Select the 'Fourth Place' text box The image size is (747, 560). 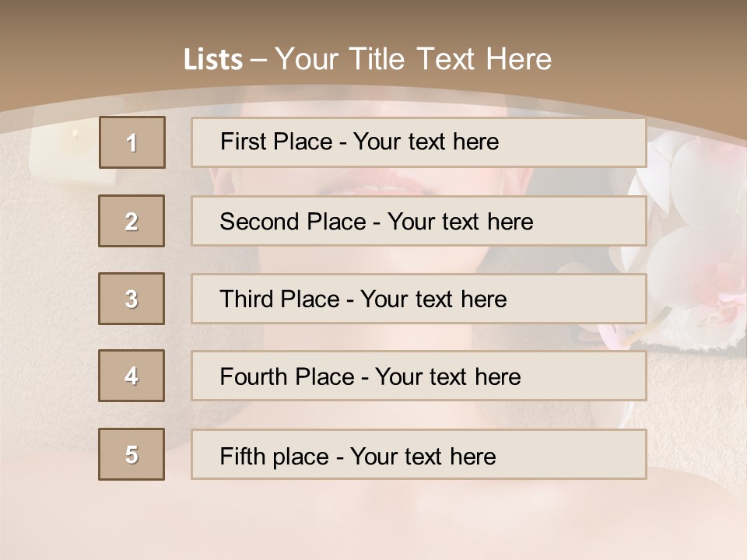pos(419,376)
